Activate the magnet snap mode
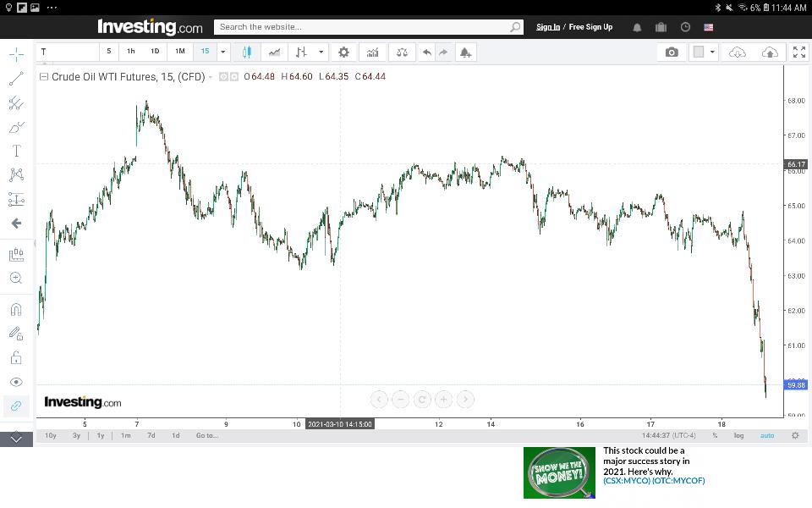 point(16,309)
